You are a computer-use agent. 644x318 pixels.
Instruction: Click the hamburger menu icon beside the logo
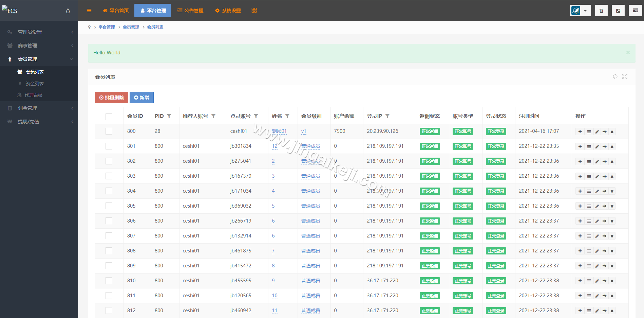(89, 11)
